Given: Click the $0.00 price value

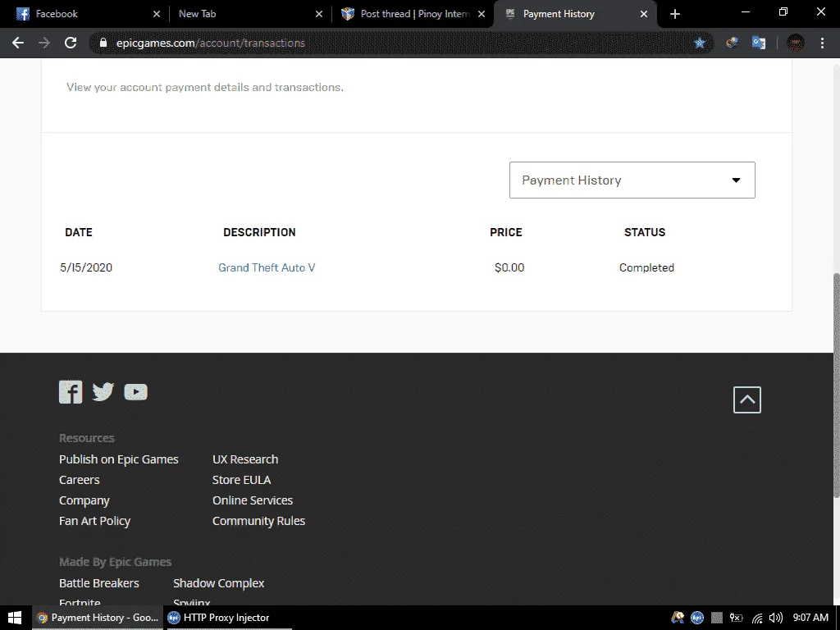Looking at the screenshot, I should 509,267.
